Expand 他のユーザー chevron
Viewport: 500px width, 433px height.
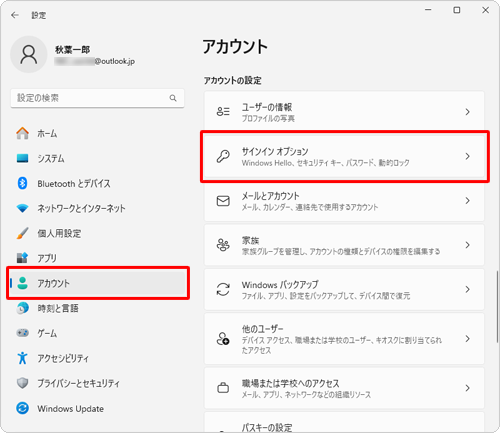pyautogui.click(x=467, y=339)
